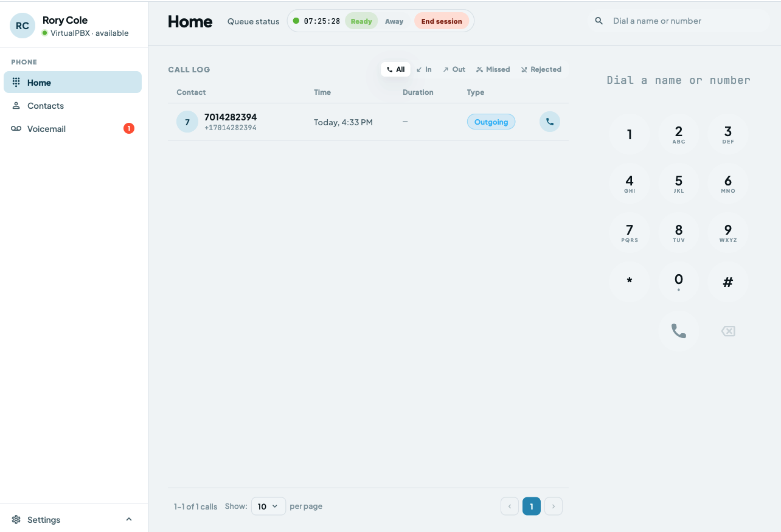The height and width of the screenshot is (532, 781).
Task: Click the Voicemail notification badge showing 1
Action: click(129, 128)
